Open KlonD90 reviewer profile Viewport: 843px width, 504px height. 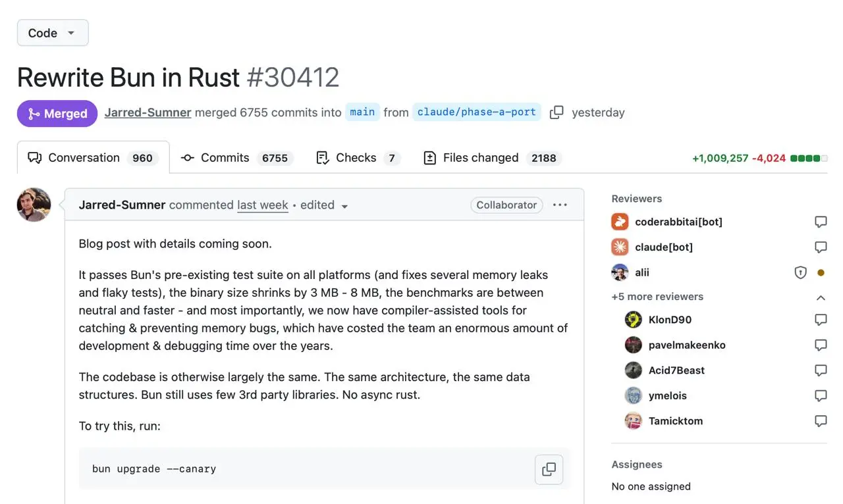(x=670, y=320)
